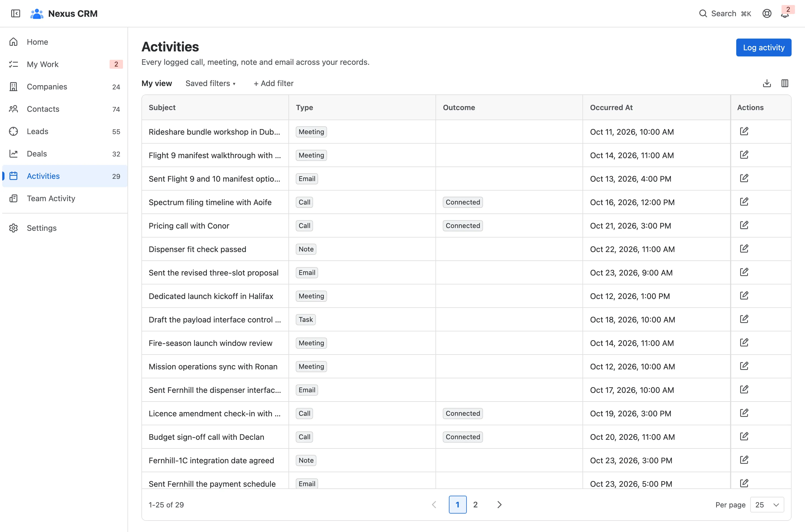
Task: Switch to My view tab
Action: 157,84
